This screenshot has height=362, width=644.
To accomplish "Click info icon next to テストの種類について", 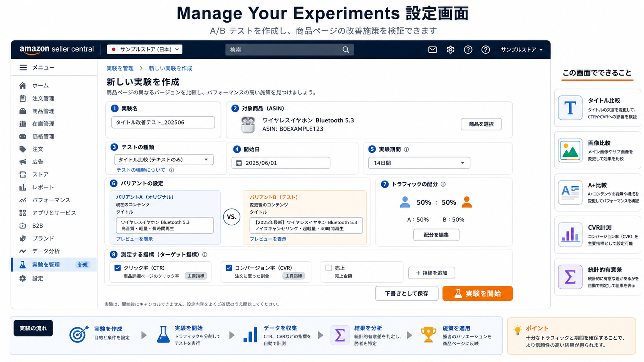I will (x=172, y=170).
